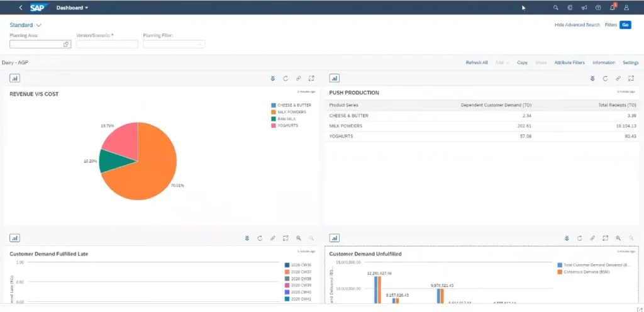Image resolution: width=644 pixels, height=312 pixels.
Task: Refresh the Push Production card
Action: 605,79
